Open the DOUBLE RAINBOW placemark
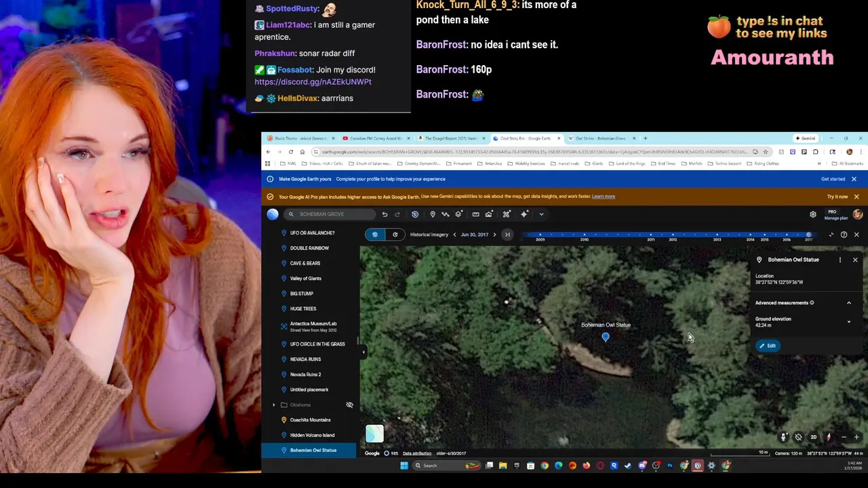Viewport: 868px width, 488px height. [309, 248]
